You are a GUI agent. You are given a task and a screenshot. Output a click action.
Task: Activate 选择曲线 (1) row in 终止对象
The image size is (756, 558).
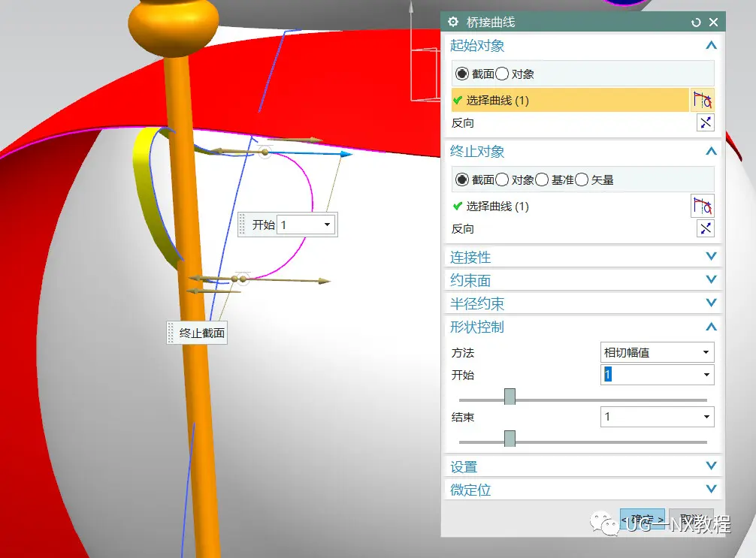coord(570,207)
